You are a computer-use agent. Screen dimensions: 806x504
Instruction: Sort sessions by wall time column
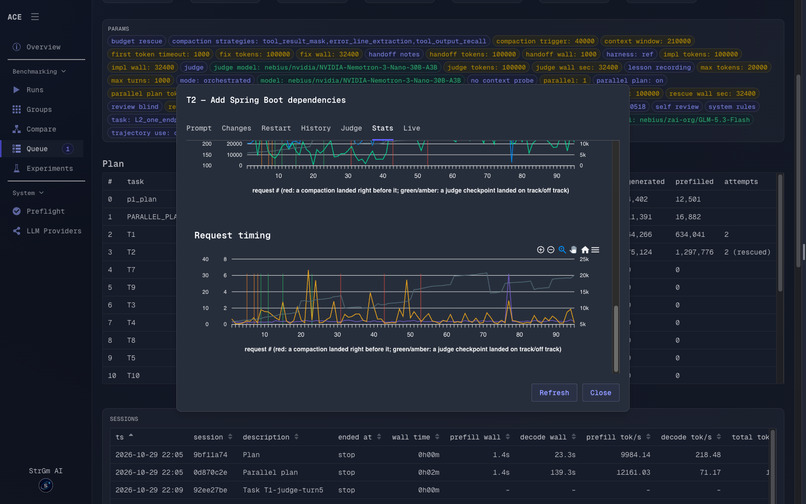point(415,437)
